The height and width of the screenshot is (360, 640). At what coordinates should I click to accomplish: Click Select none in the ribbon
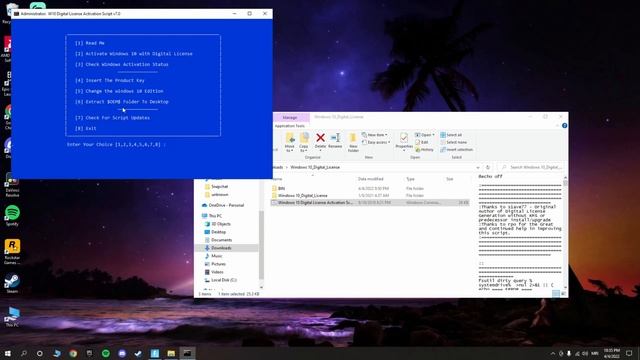453,142
